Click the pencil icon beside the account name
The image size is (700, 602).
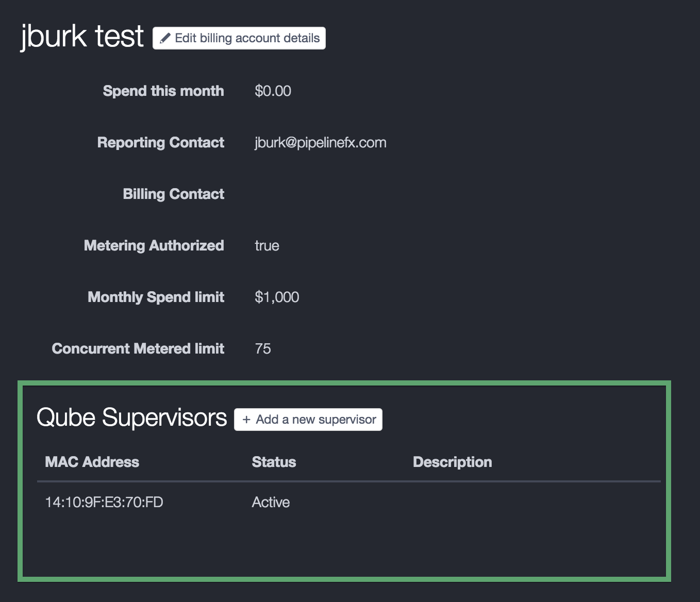click(x=165, y=38)
